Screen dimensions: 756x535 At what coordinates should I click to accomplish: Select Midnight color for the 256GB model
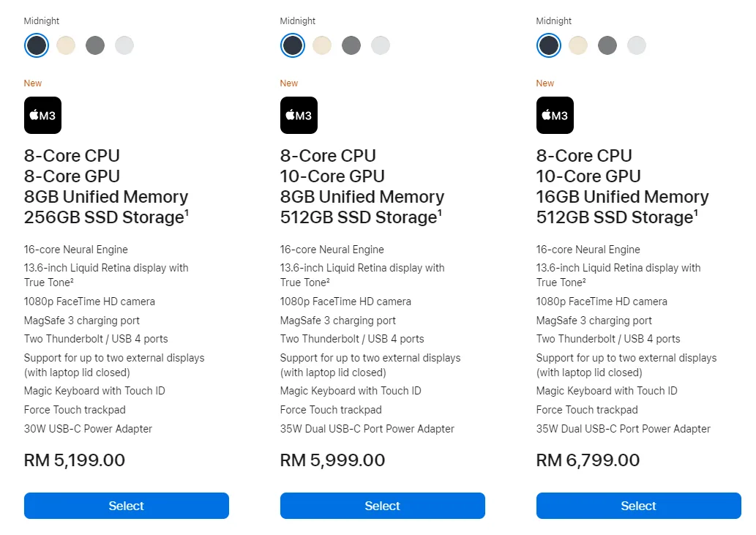(x=37, y=45)
